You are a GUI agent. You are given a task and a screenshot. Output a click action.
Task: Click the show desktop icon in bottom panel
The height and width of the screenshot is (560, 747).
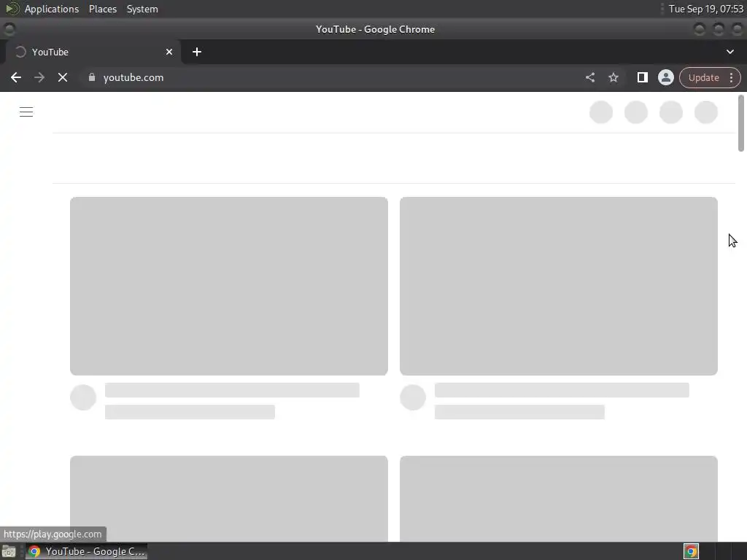point(9,551)
